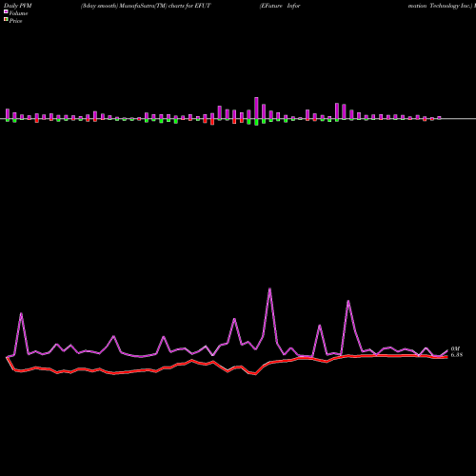Click the 6.38 price value label
Screen dimensions: 476x476
[x=457, y=355]
